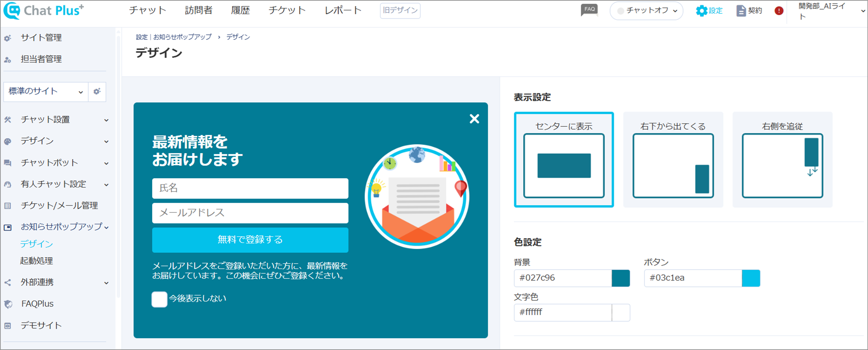Viewport: 868px width, 350px height.
Task: Click the notification popup window icon
Action: coord(8,227)
